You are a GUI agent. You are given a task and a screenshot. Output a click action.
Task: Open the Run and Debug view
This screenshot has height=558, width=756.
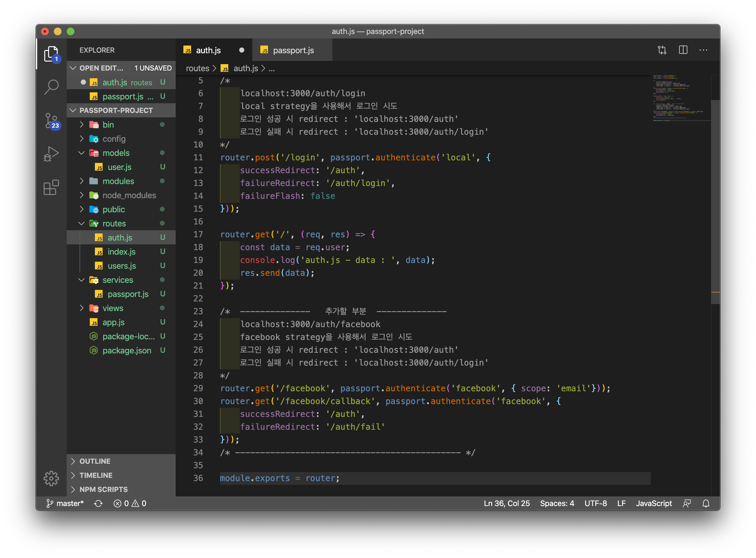coord(51,154)
